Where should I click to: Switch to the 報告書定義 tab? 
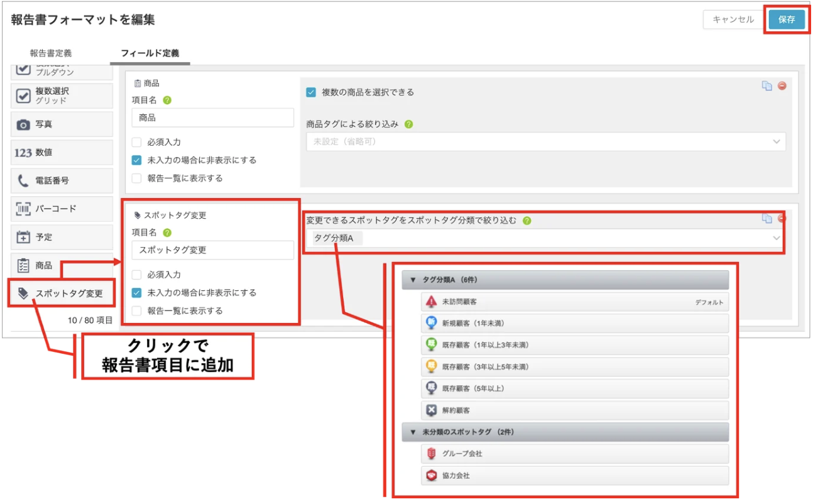pos(51,53)
